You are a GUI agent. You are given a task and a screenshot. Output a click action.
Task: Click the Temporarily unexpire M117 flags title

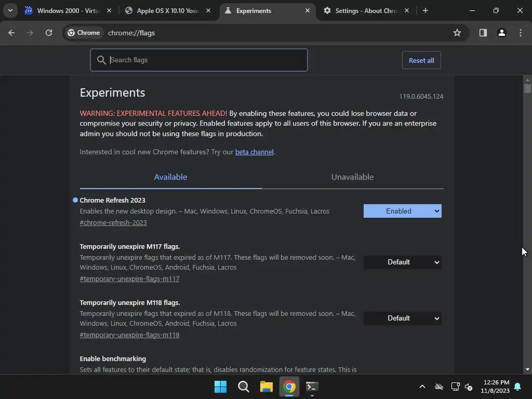pyautogui.click(x=129, y=247)
